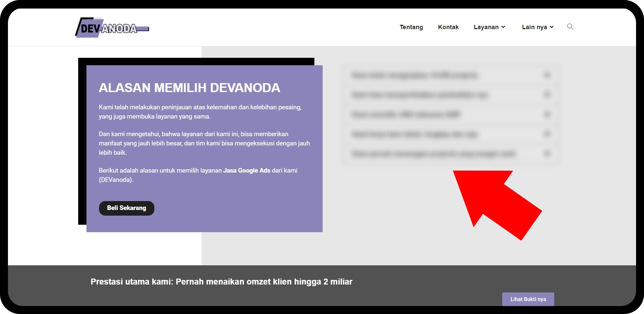Open the Tentang menu link
This screenshot has height=314, width=644.
(x=411, y=27)
